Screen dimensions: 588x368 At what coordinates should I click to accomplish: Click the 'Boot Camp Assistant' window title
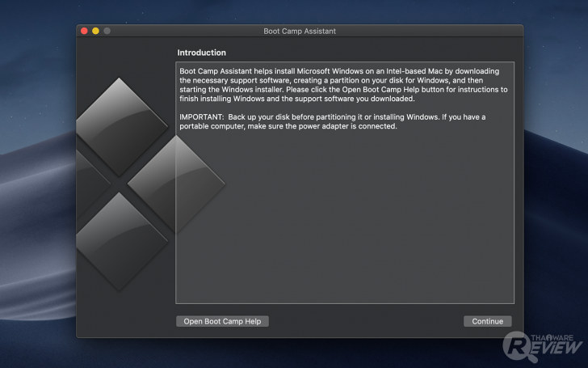300,32
